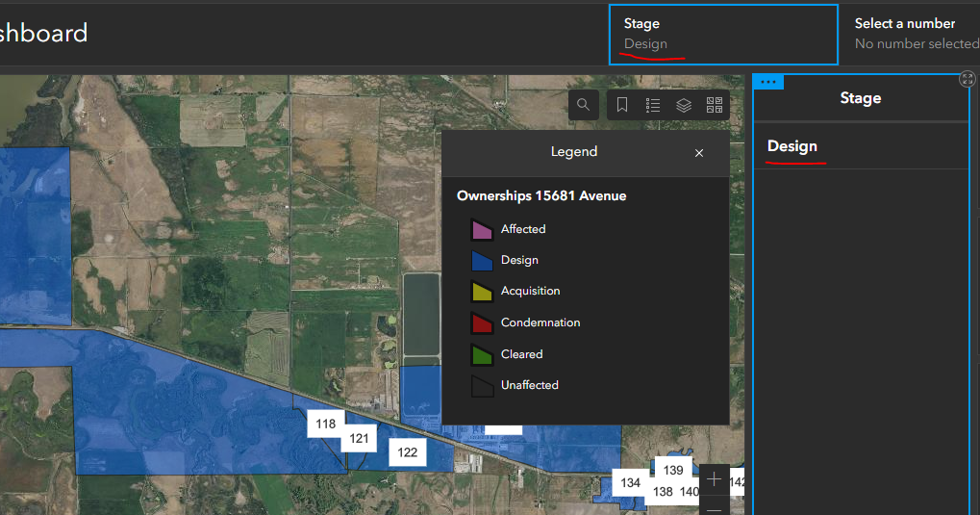The image size is (980, 515).
Task: Click the Condemnation legend swatch
Action: 482,322
